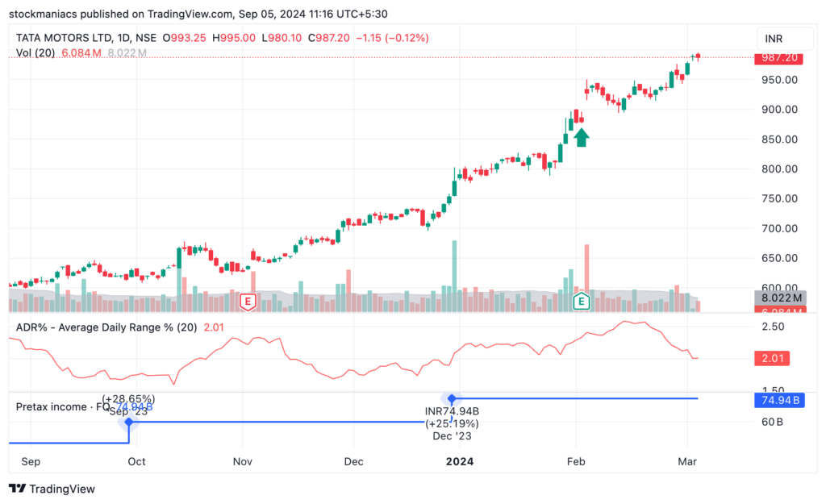Select the Vol (20) indicator legend
This screenshot has height=504, width=826.
pyautogui.click(x=35, y=52)
